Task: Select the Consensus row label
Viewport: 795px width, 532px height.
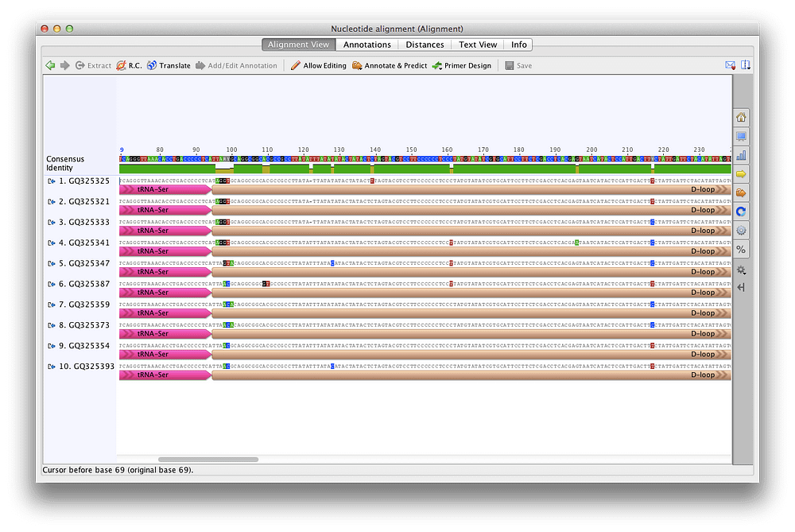Action: (65, 159)
